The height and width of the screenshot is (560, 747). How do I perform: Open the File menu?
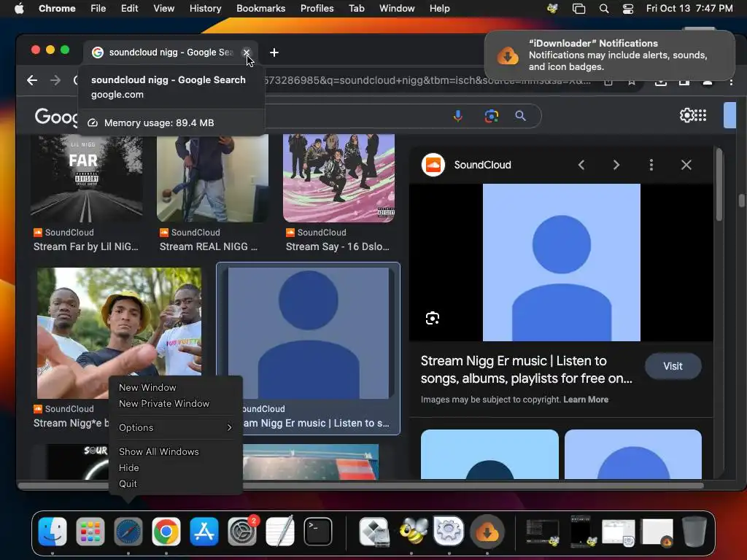(98, 9)
